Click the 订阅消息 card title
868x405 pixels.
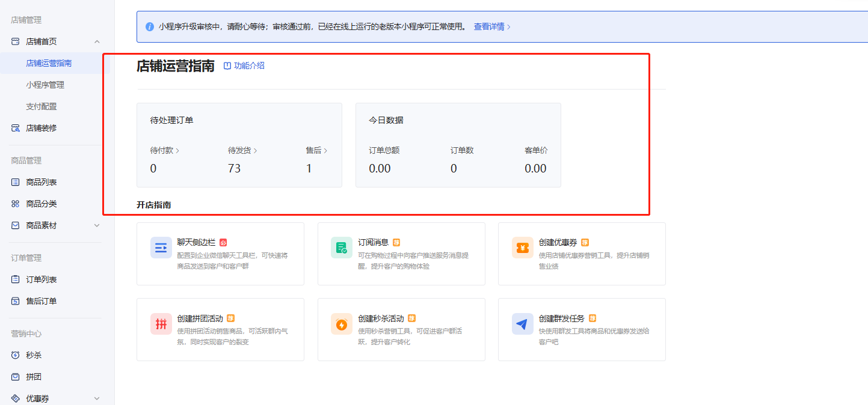point(374,243)
